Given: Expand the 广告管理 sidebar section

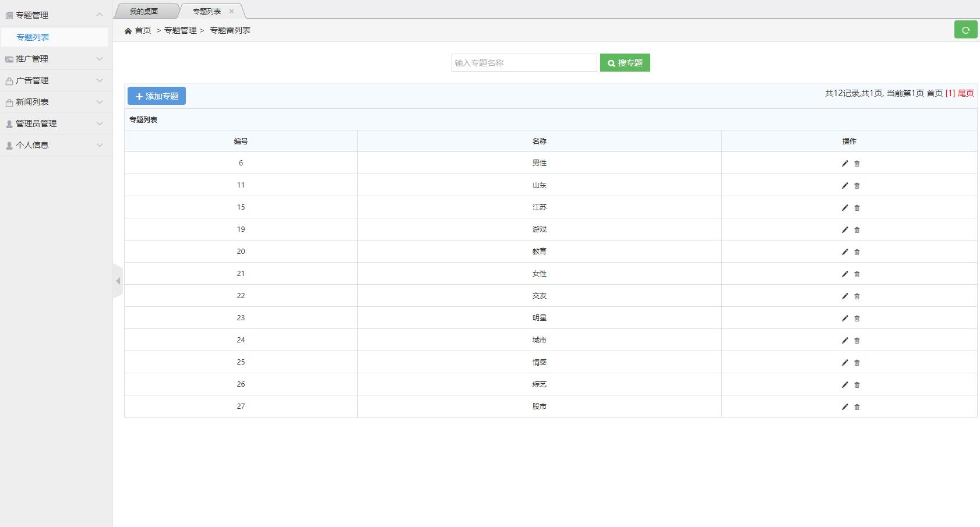Looking at the screenshot, I should 56,80.
